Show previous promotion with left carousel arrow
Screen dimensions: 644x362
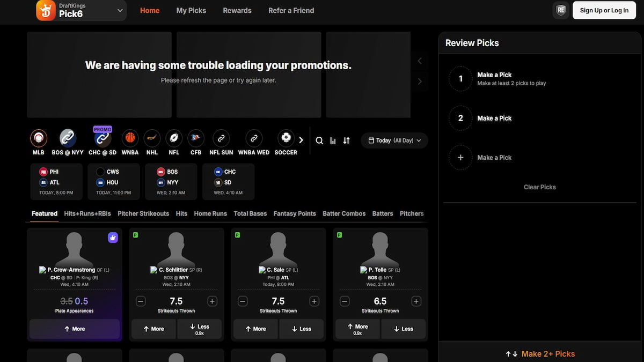point(420,61)
